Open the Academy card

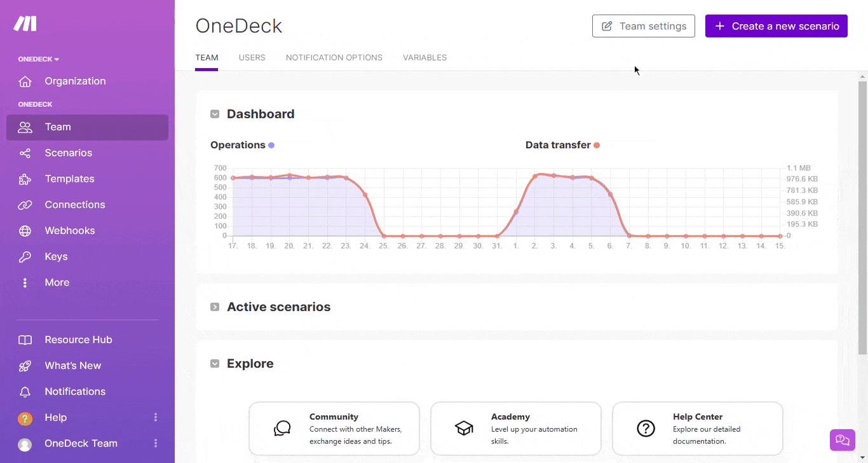point(516,429)
